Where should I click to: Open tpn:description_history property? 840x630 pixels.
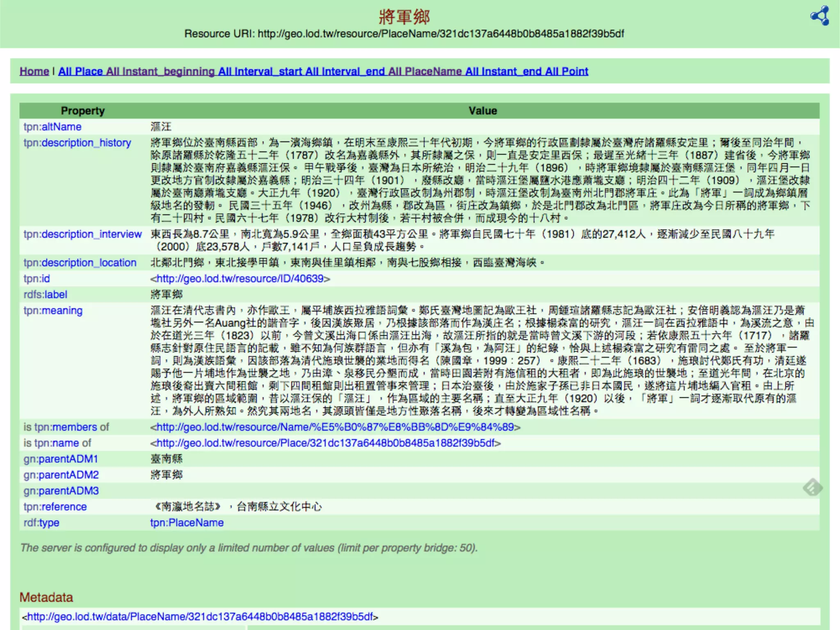[77, 143]
